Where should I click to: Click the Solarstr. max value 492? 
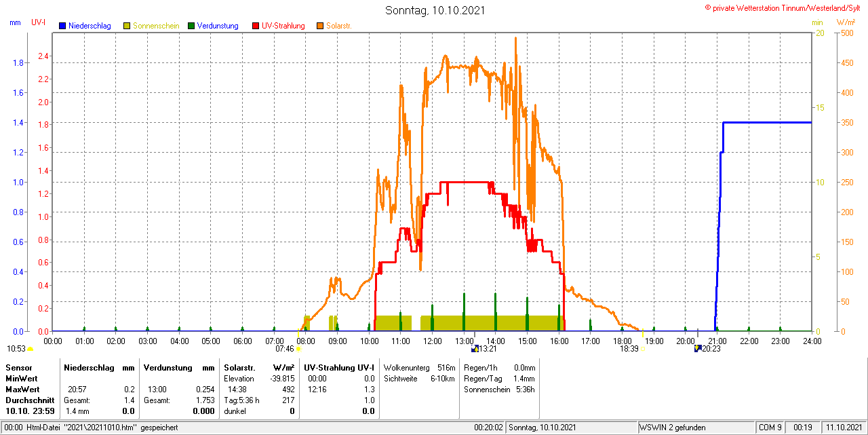coord(288,390)
